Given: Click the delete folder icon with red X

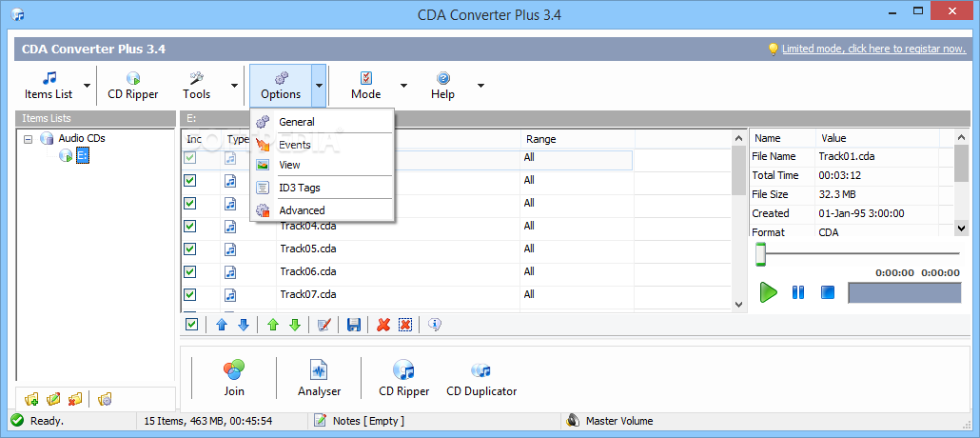Looking at the screenshot, I should tap(75, 399).
